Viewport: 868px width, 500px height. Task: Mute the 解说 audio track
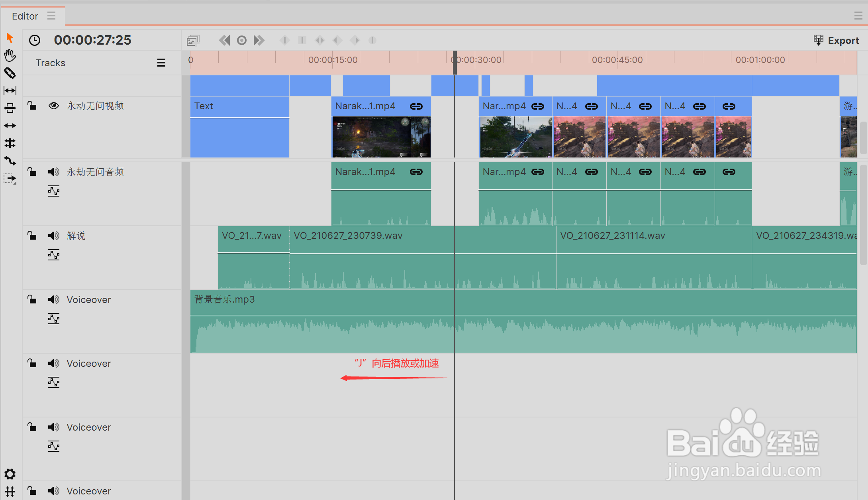click(54, 236)
